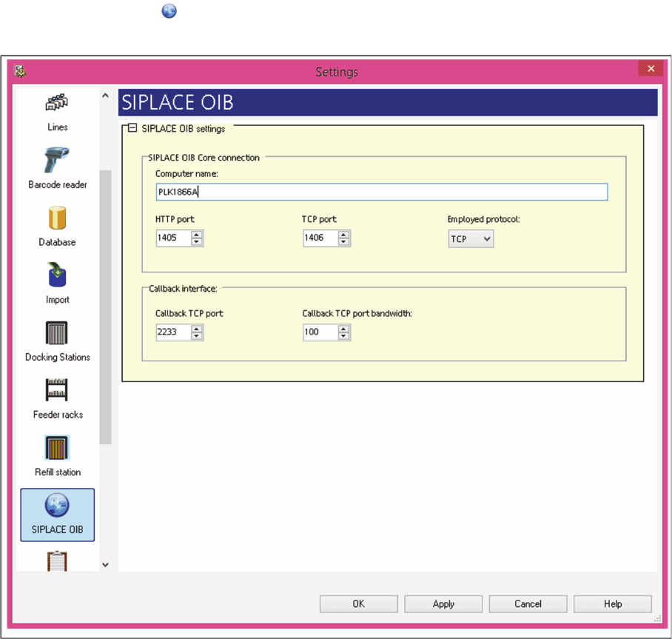
Task: Dismiss the dialog with Cancel
Action: 528,604
